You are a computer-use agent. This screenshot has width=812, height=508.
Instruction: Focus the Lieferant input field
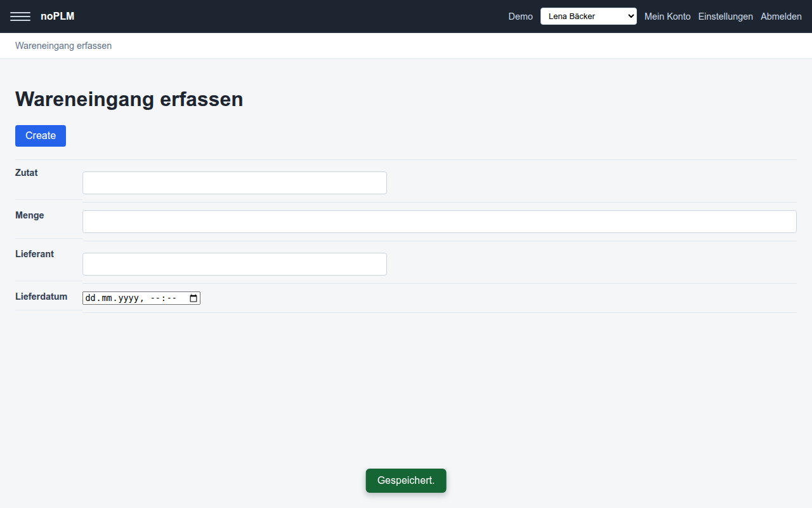point(235,264)
